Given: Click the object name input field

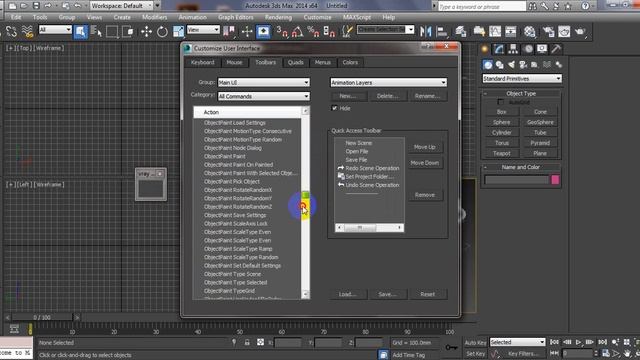Looking at the screenshot, I should pos(516,180).
